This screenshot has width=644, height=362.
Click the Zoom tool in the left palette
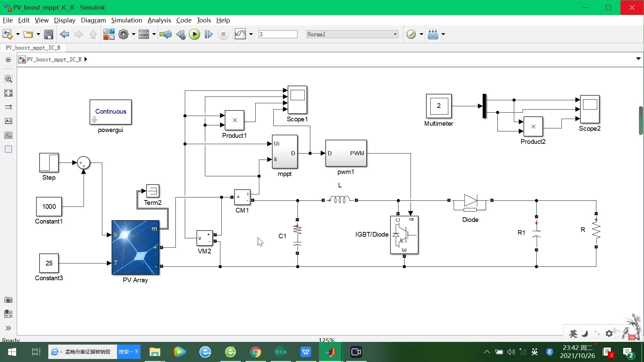8,79
